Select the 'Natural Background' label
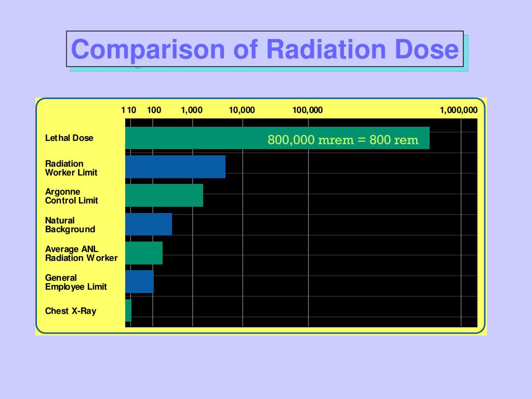 pos(70,225)
